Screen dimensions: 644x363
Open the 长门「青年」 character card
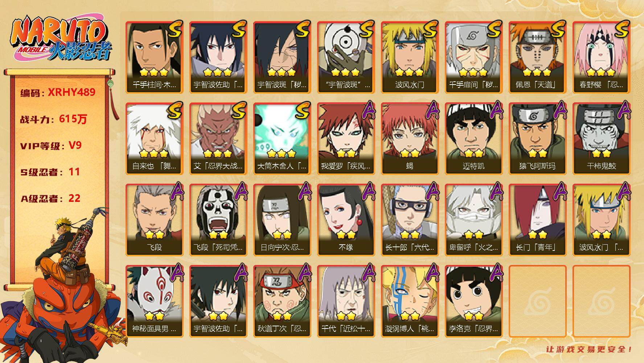point(537,220)
